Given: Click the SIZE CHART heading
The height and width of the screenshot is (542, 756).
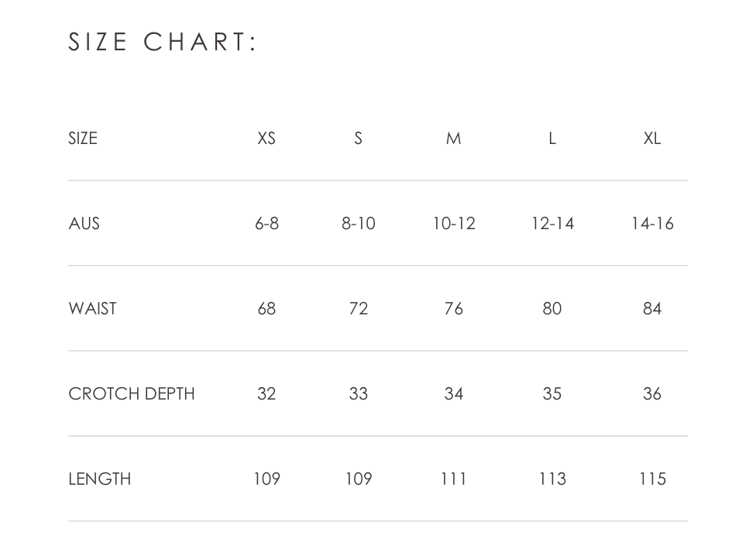Looking at the screenshot, I should [x=163, y=42].
